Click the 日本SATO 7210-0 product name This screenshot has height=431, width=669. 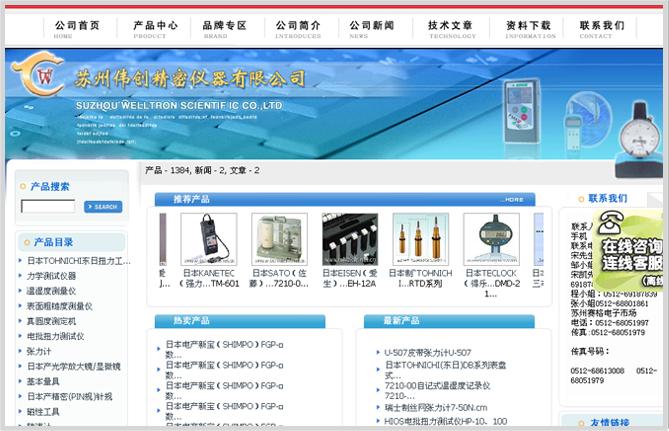279,278
